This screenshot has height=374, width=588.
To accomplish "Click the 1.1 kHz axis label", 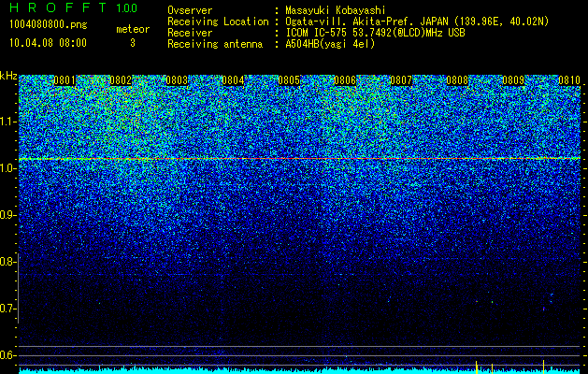I will pyautogui.click(x=7, y=122).
